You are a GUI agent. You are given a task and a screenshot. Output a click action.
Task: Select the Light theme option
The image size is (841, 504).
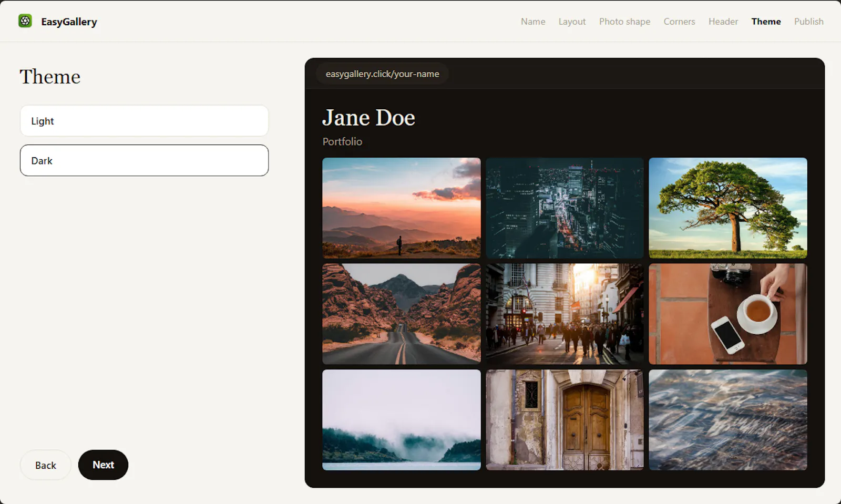tap(144, 121)
